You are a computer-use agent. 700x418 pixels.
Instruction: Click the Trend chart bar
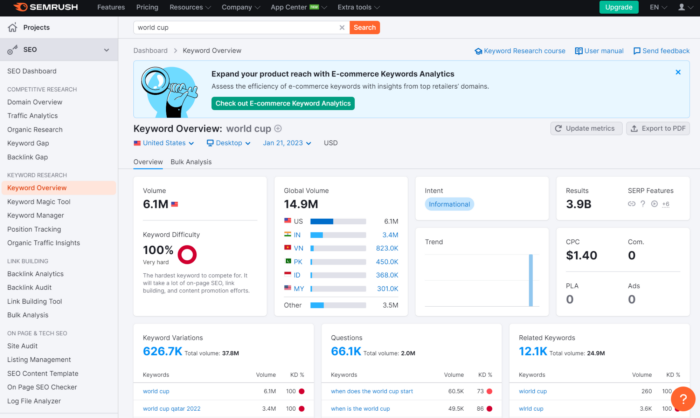point(531,280)
